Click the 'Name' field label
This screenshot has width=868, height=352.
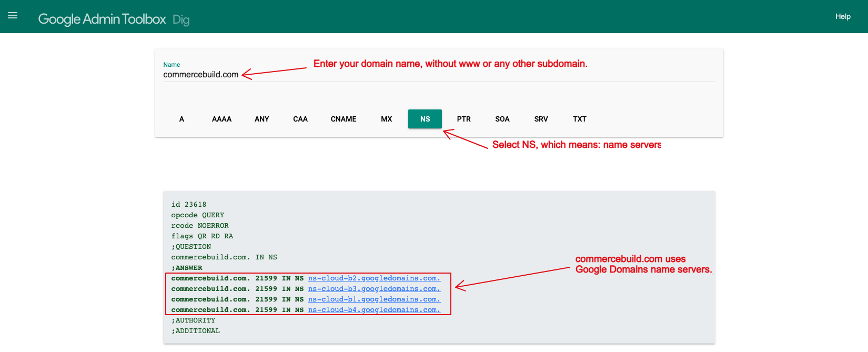pos(171,65)
